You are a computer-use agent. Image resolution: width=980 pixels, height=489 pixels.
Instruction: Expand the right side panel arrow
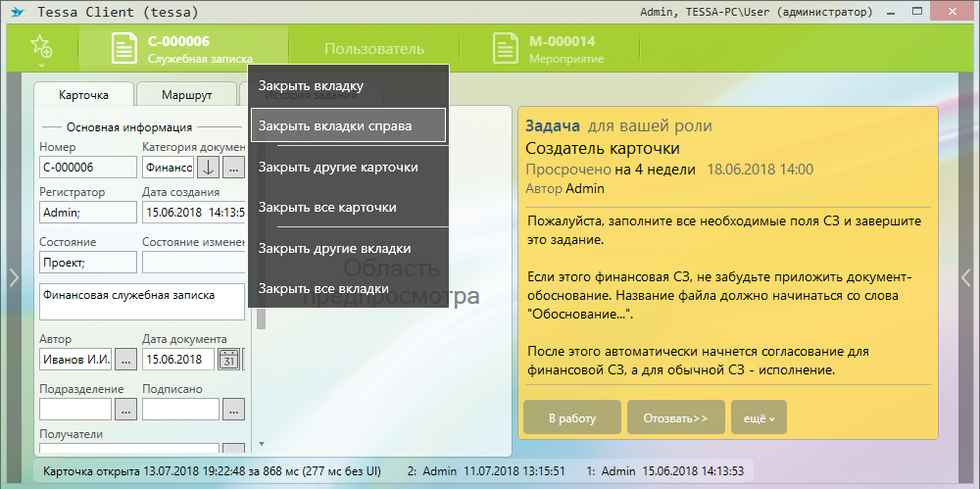click(x=966, y=277)
